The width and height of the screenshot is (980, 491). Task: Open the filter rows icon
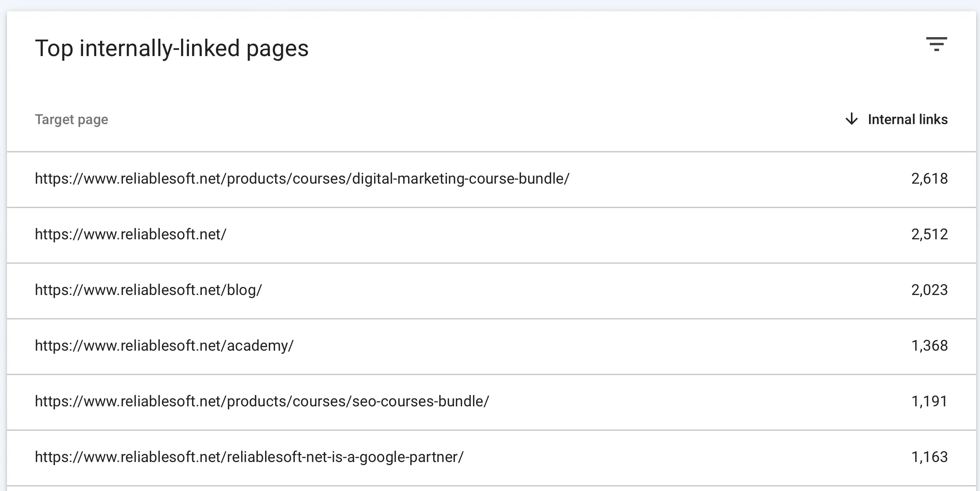point(936,44)
